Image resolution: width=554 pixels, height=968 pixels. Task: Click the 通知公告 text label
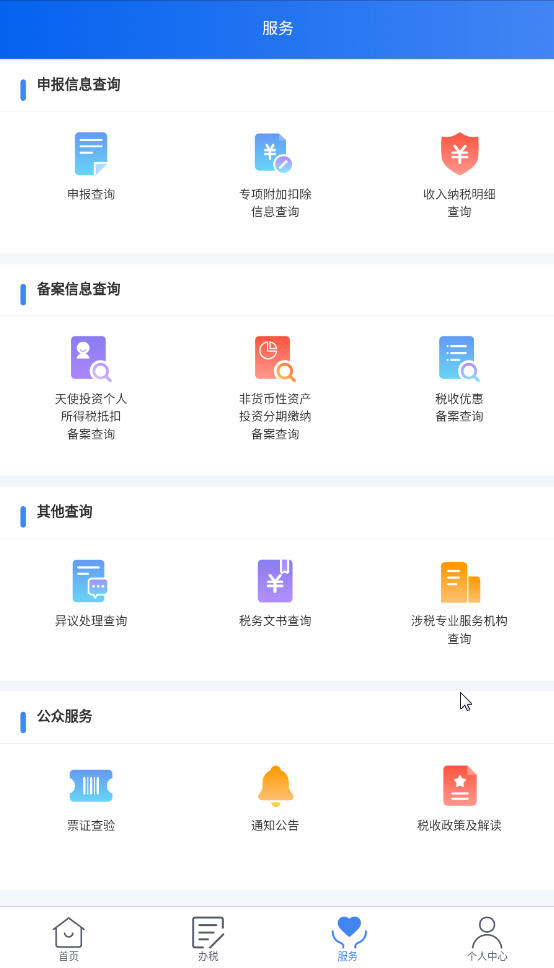point(275,825)
